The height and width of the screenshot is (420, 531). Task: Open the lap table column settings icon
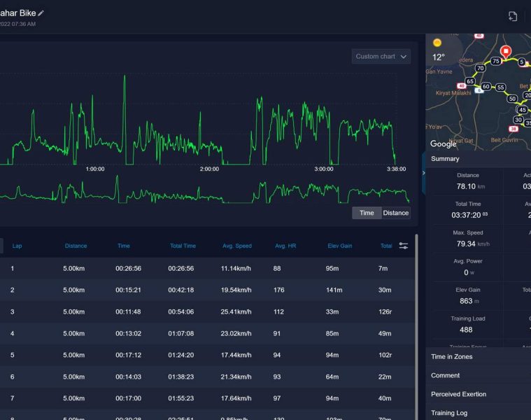tap(404, 246)
